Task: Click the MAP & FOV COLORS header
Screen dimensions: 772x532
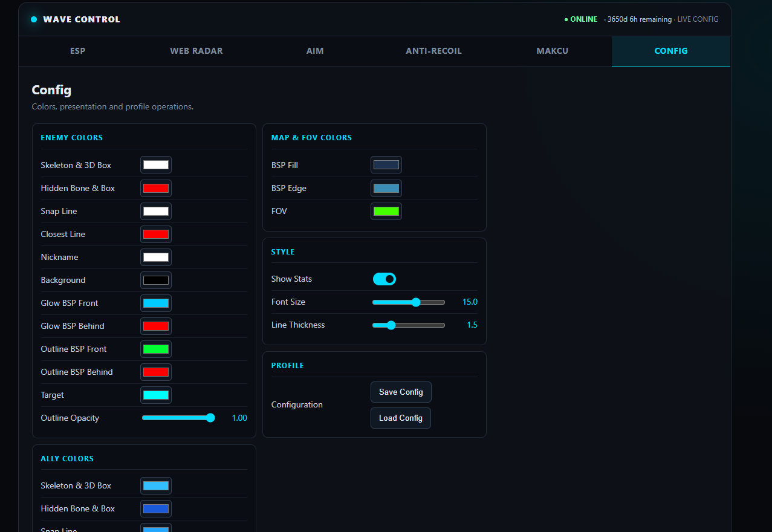Action: [x=311, y=138]
